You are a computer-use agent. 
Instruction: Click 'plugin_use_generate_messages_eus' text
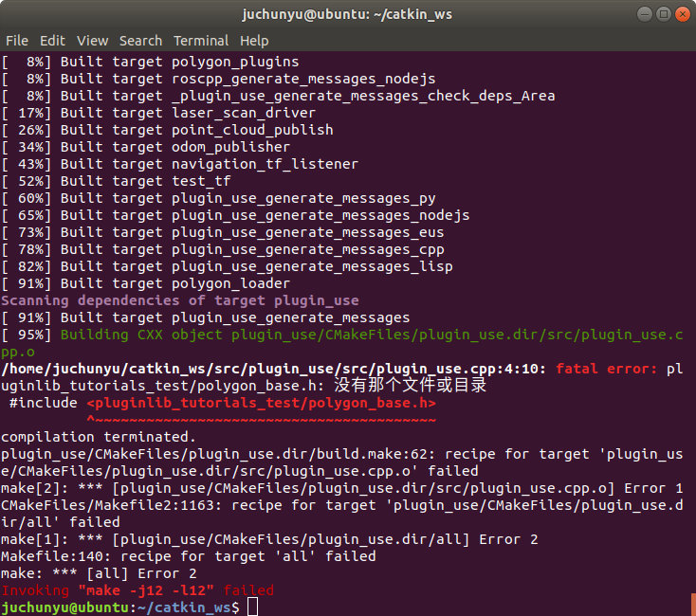pyautogui.click(x=307, y=232)
